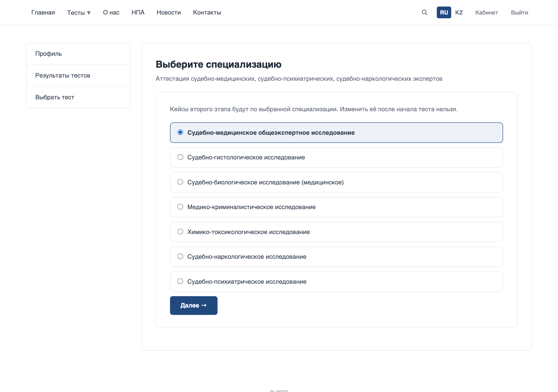Screen dimensions: 558x392
Task: Open Профиль in the sidebar
Action: pos(78,54)
